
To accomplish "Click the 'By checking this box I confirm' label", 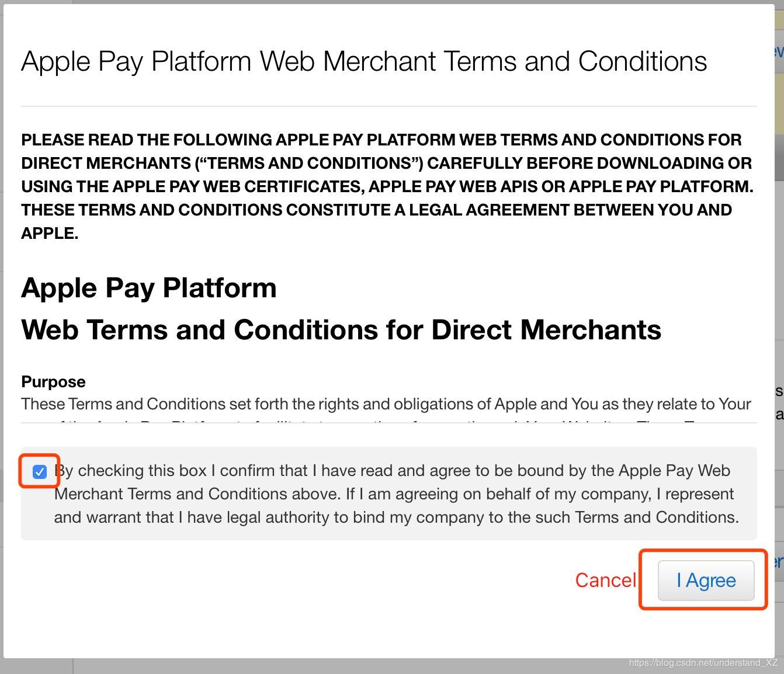I will pos(392,471).
